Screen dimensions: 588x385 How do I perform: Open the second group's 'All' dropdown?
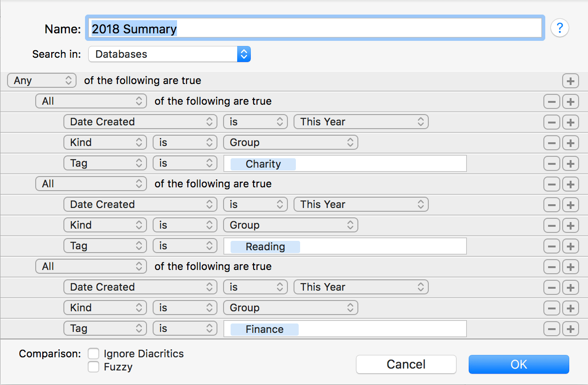coord(91,184)
